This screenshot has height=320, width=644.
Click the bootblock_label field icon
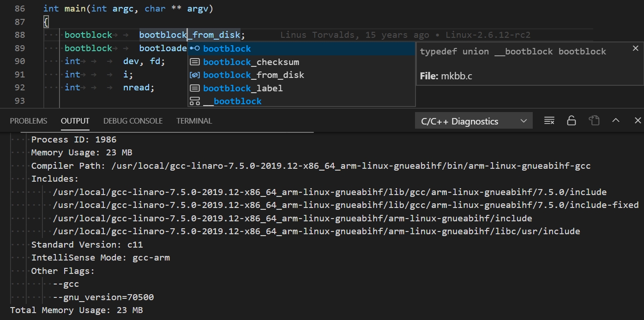pos(195,88)
